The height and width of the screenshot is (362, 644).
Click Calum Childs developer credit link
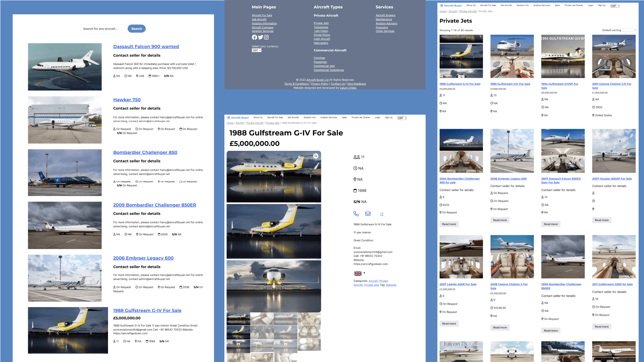pos(348,88)
